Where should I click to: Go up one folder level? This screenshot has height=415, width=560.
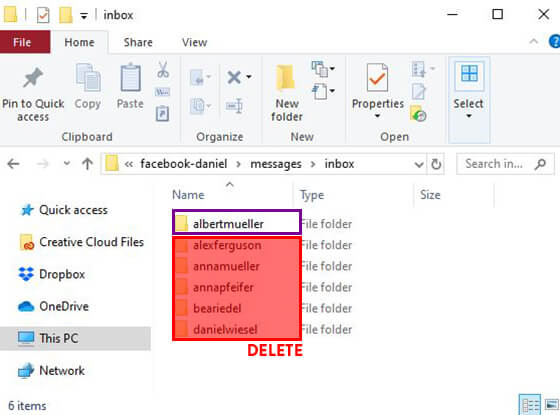click(88, 164)
